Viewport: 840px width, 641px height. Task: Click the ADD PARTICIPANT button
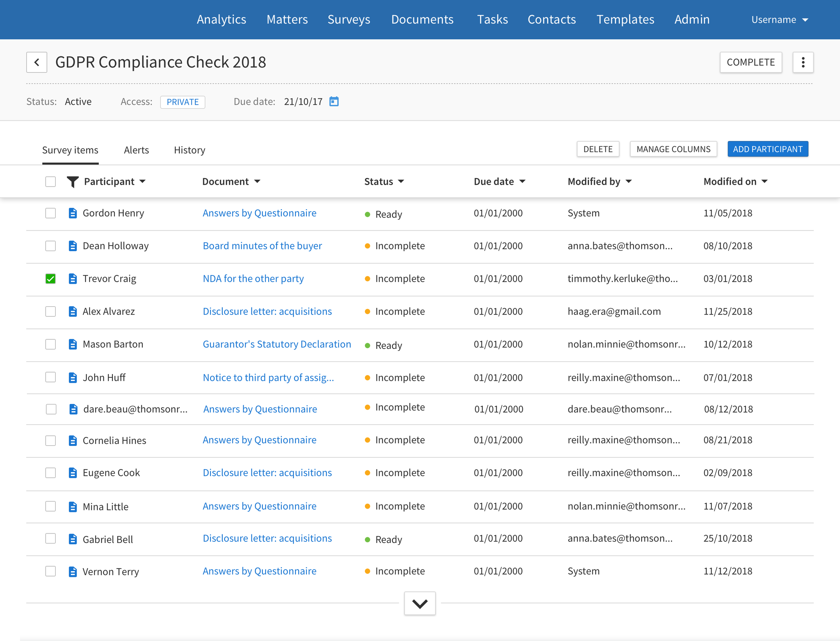[768, 149]
